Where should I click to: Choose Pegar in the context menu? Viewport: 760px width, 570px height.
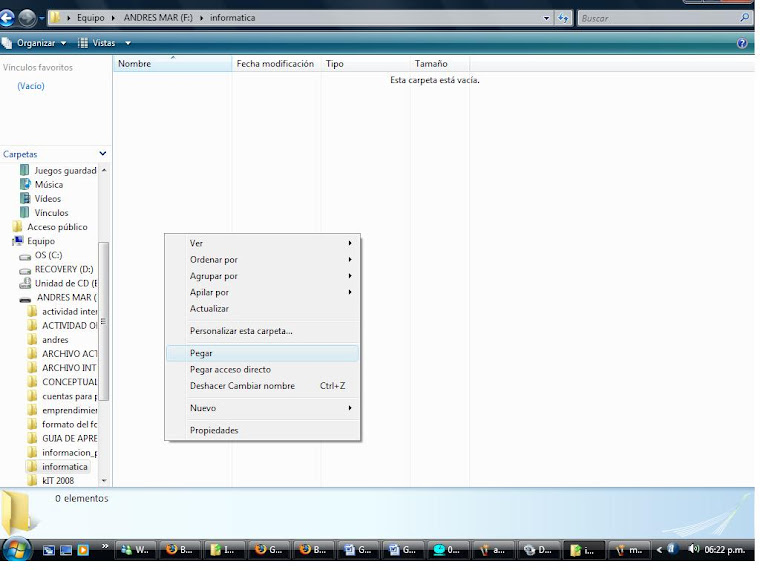pyautogui.click(x=262, y=353)
